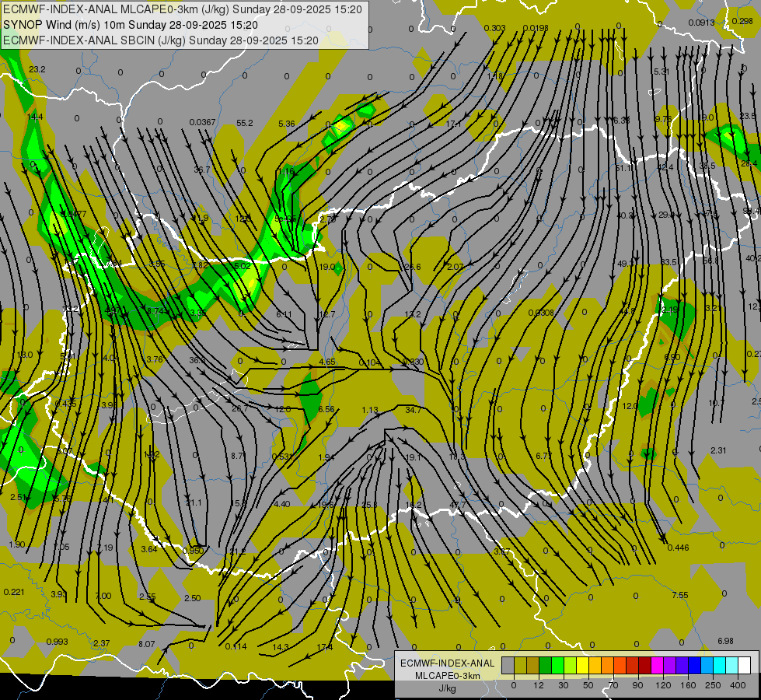
Task: Click the map value 2.07
Action: pyautogui.click(x=456, y=267)
